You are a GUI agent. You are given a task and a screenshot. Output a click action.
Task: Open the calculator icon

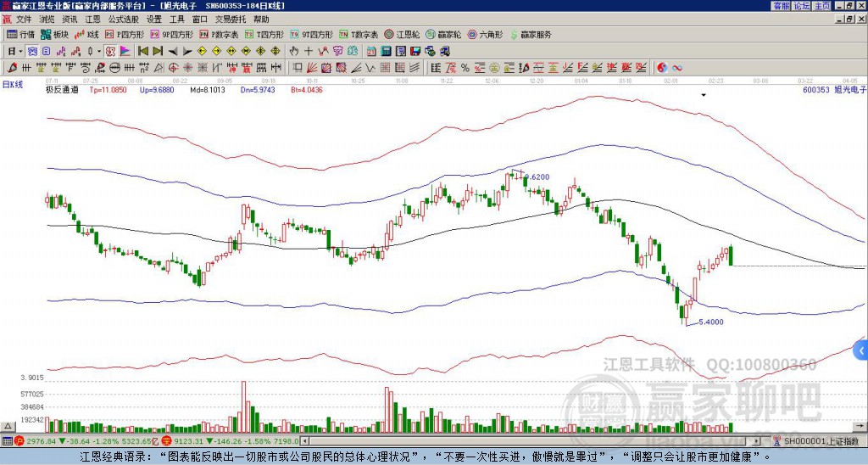click(x=386, y=52)
